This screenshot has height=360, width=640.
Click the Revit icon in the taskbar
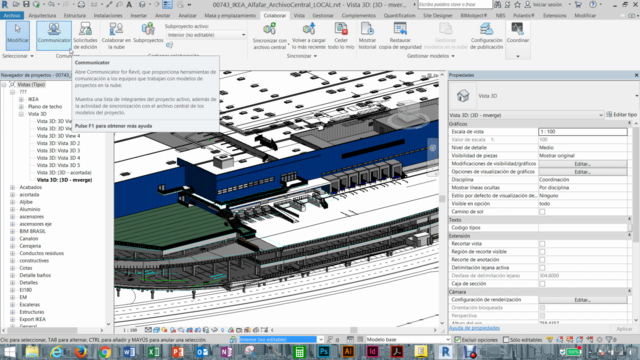pos(445,352)
